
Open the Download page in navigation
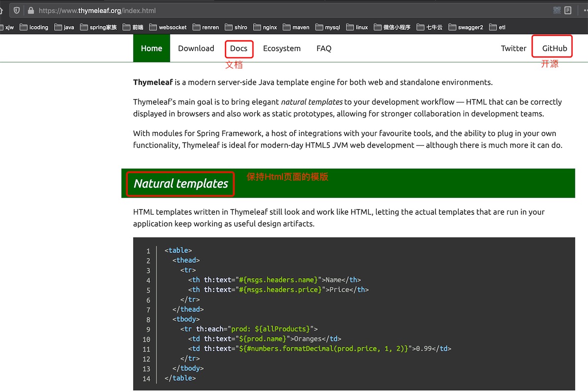(x=196, y=49)
